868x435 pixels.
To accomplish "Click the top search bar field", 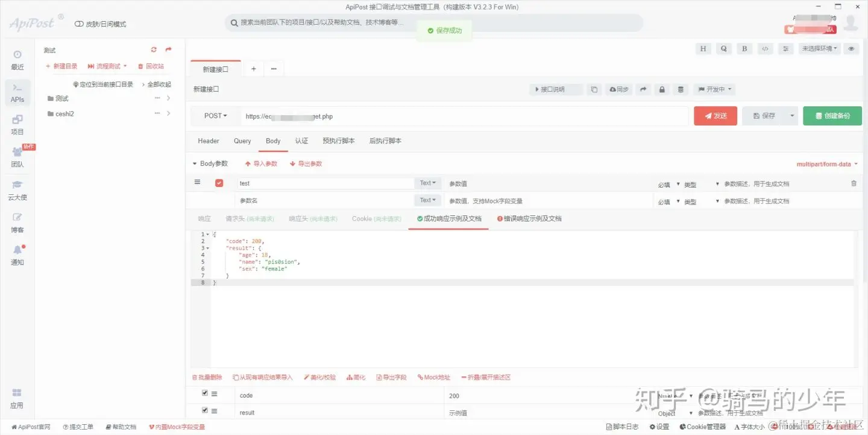I will 434,23.
